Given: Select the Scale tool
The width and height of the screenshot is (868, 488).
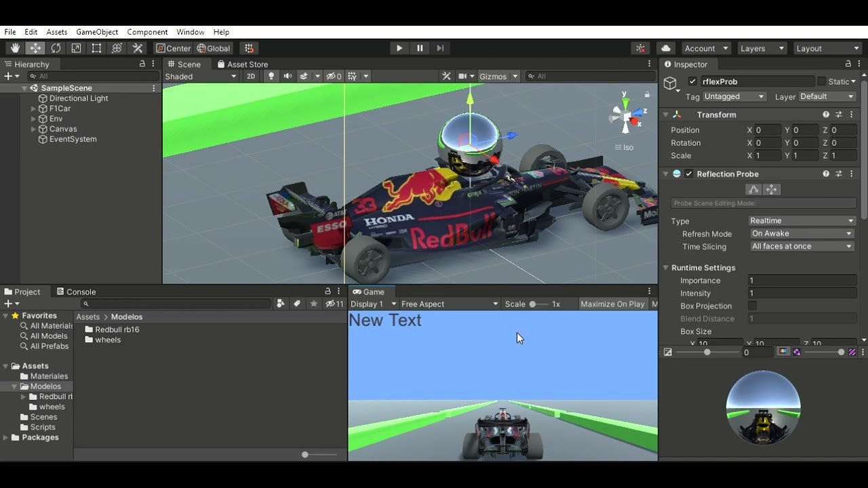Looking at the screenshot, I should point(76,48).
